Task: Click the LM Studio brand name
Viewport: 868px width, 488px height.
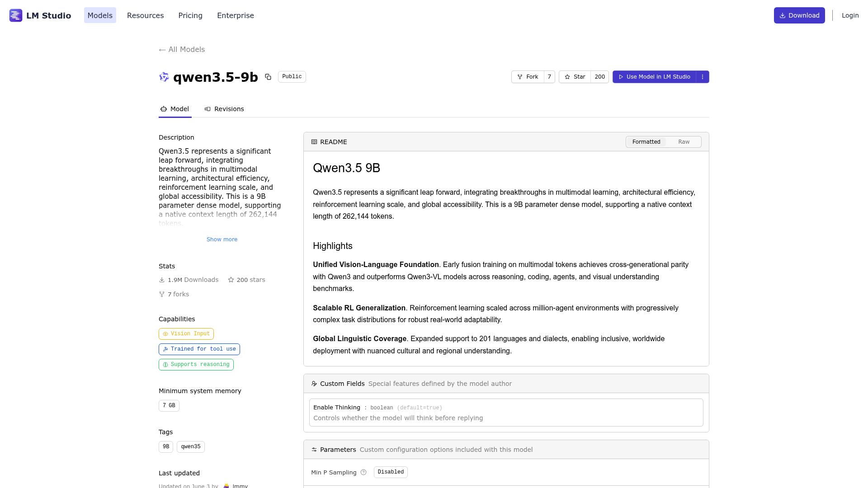Action: pos(49,15)
